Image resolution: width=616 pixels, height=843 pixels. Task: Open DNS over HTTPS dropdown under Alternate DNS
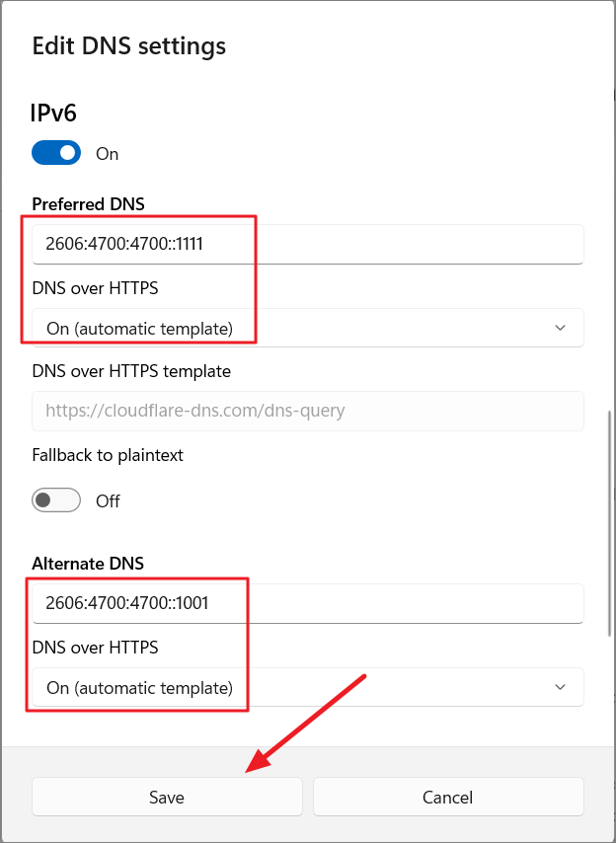point(307,687)
